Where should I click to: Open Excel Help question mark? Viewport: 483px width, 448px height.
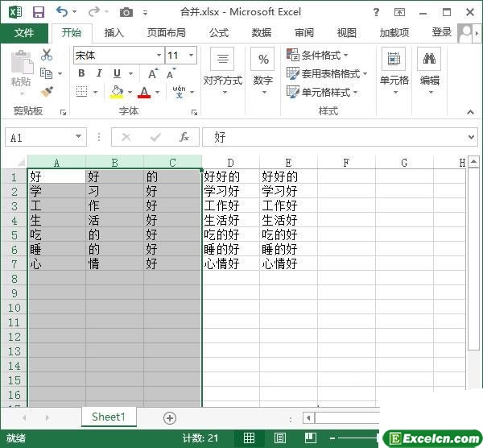(x=376, y=12)
